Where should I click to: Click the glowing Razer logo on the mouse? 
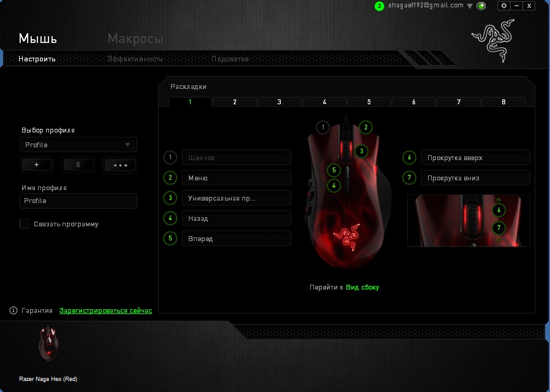pyautogui.click(x=346, y=237)
